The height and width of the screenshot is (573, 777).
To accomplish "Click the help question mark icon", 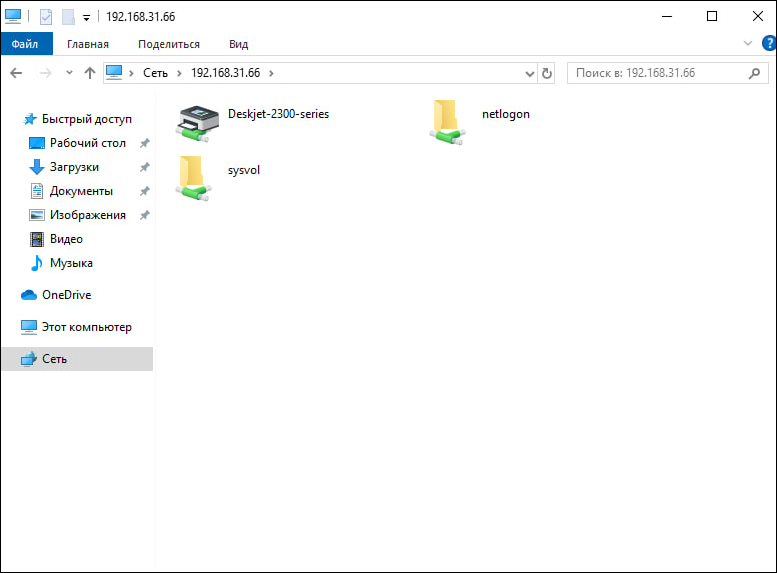I will [767, 44].
